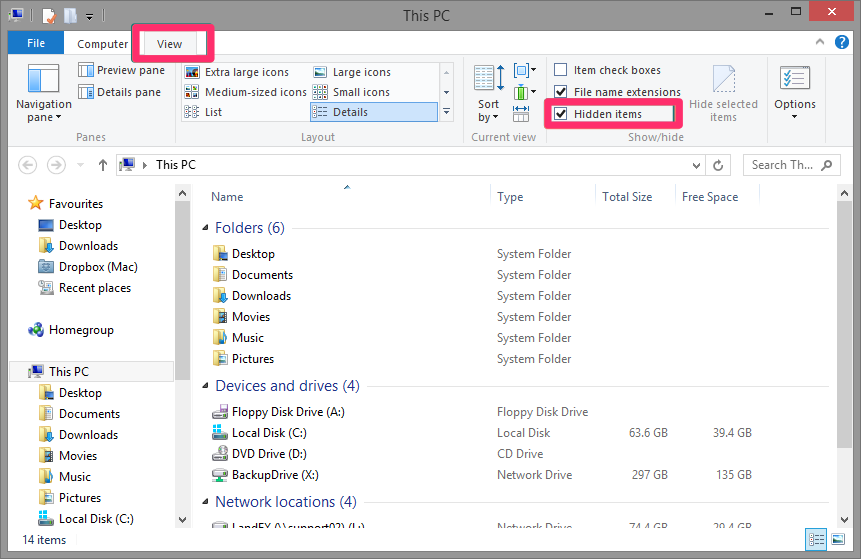Select Large icons layout
The height and width of the screenshot is (559, 861).
(x=353, y=72)
